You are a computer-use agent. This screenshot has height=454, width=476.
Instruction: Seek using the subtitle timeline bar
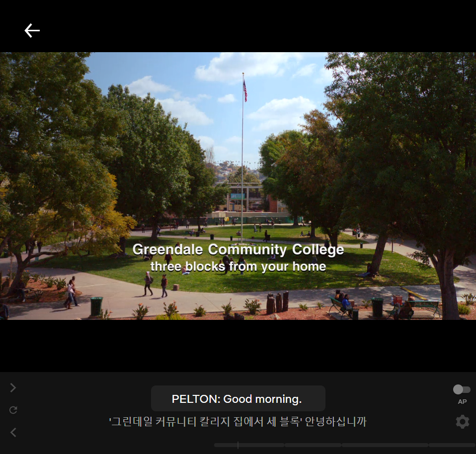[x=345, y=445]
